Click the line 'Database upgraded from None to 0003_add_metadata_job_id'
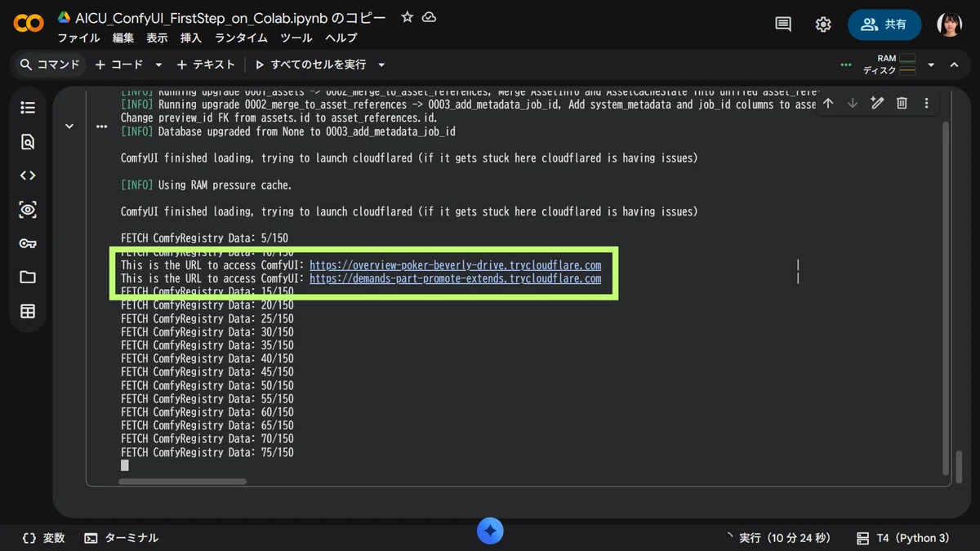Viewport: 980px width, 551px height. [288, 131]
